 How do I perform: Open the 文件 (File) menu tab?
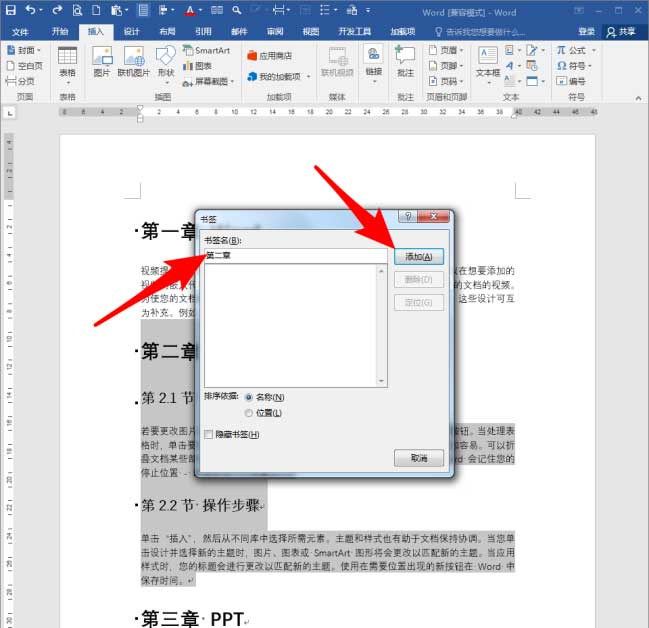[21, 31]
